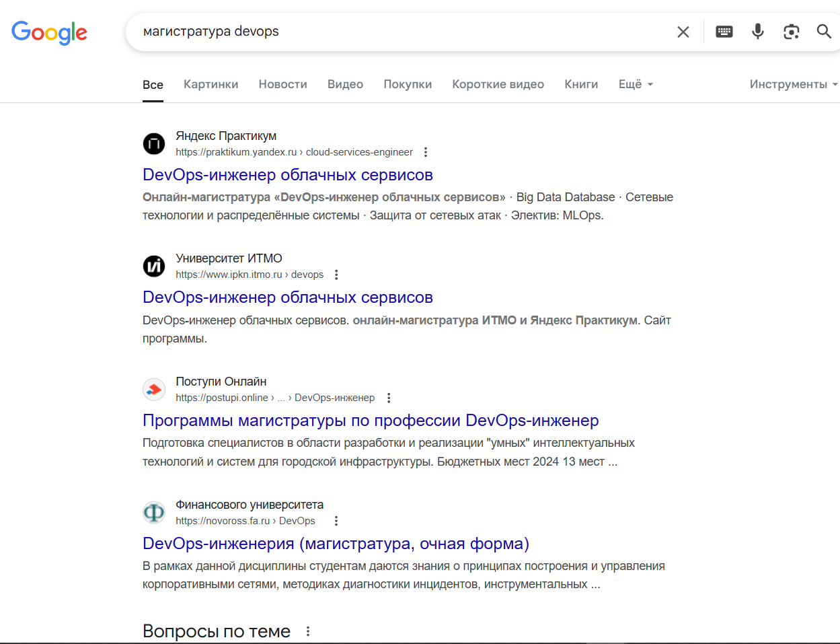Click the Яндекс Практикум favicon
The image size is (840, 644).
pos(154,143)
